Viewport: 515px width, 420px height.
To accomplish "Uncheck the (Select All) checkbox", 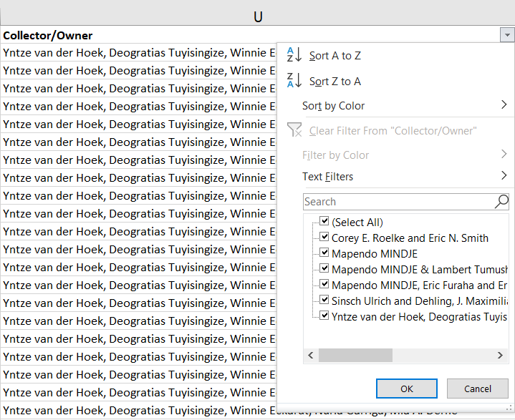I will 324,221.
